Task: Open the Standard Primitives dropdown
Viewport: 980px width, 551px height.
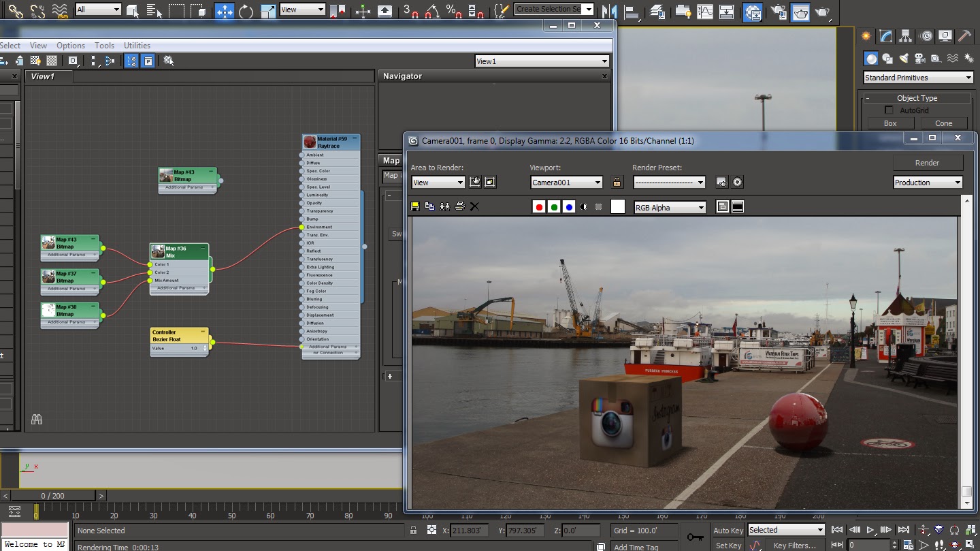Action: pyautogui.click(x=918, y=78)
